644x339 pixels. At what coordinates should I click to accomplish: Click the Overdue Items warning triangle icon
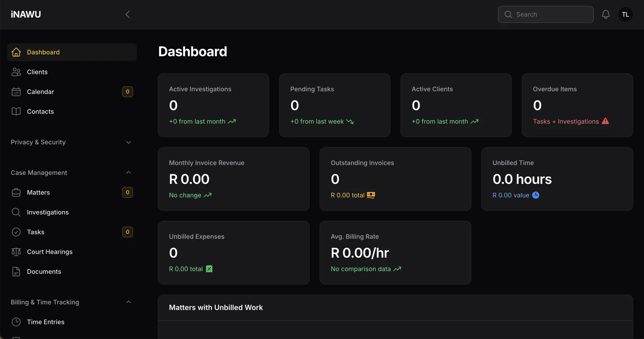605,121
